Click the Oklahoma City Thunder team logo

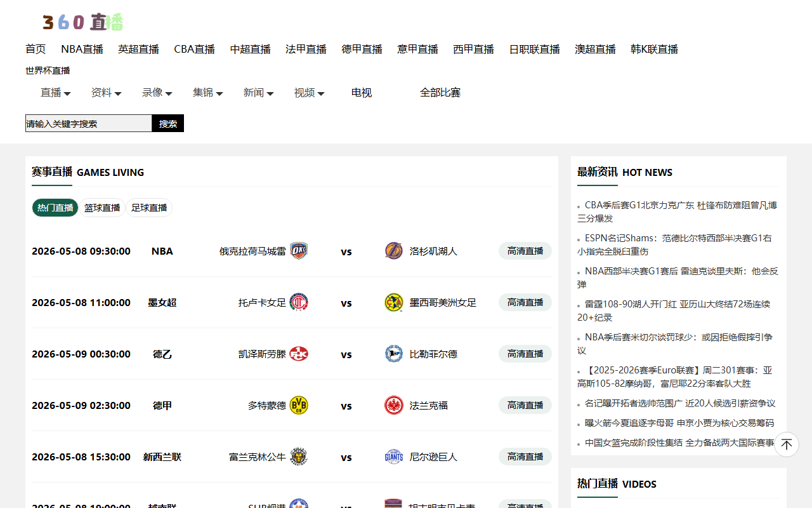299,251
